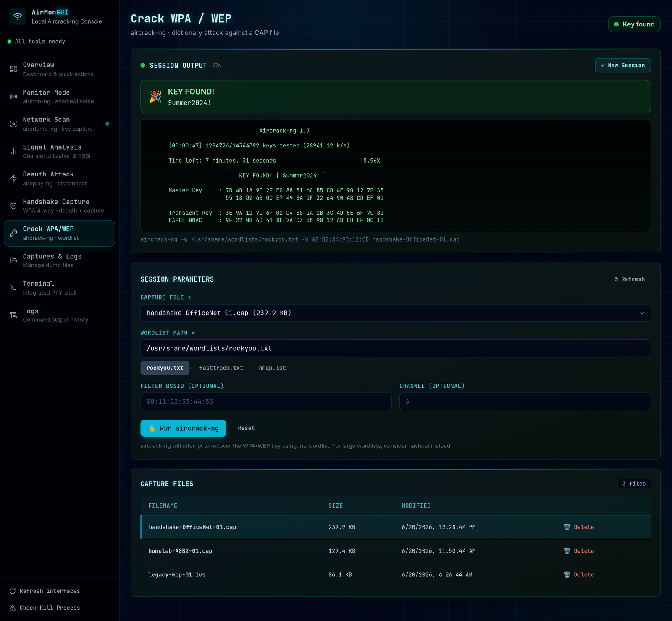The height and width of the screenshot is (621, 672).
Task: Select the handshake-OfficeNet-01.cap table row
Action: pos(396,527)
